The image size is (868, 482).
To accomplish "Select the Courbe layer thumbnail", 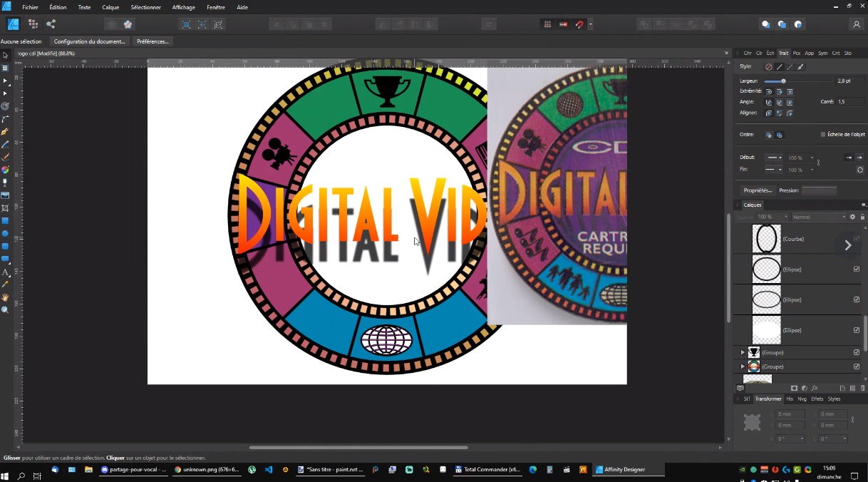I will pyautogui.click(x=767, y=239).
